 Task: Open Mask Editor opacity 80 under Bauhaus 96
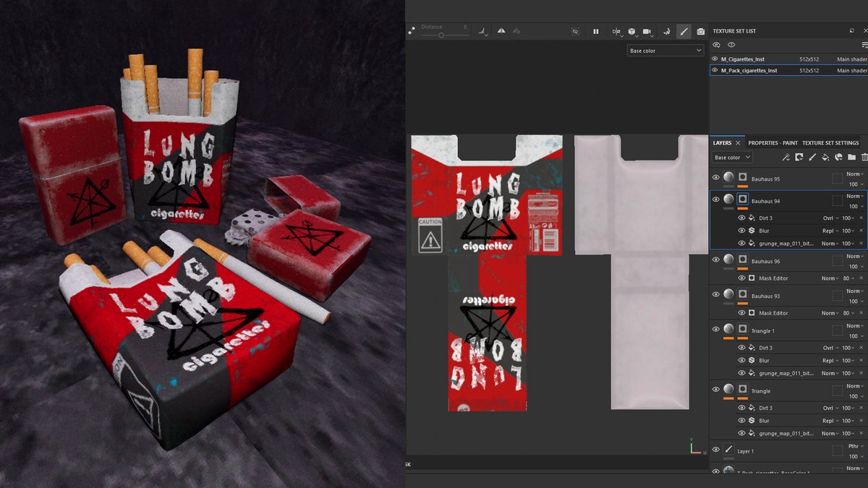[x=850, y=278]
